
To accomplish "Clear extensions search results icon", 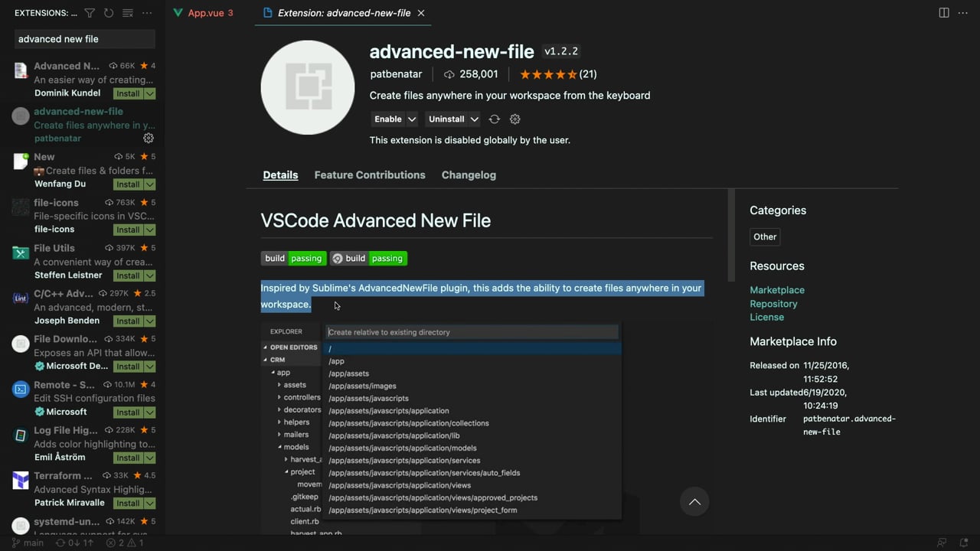I will point(128,13).
